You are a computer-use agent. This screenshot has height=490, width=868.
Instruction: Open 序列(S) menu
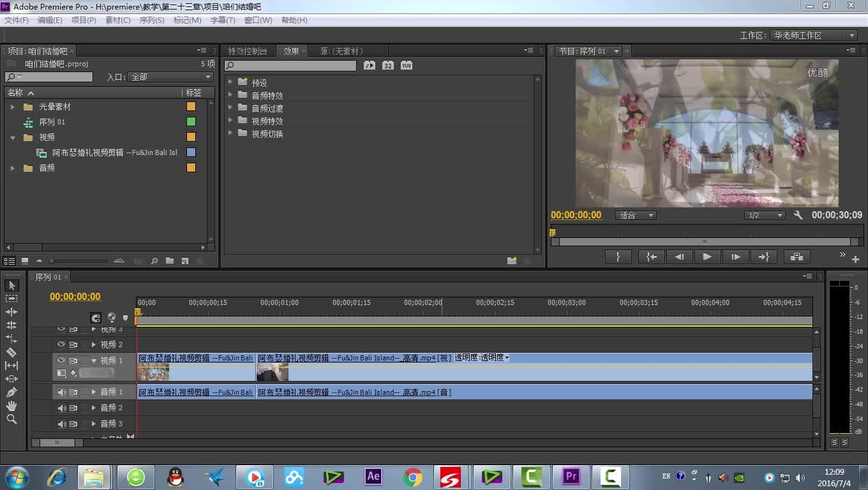tap(151, 20)
